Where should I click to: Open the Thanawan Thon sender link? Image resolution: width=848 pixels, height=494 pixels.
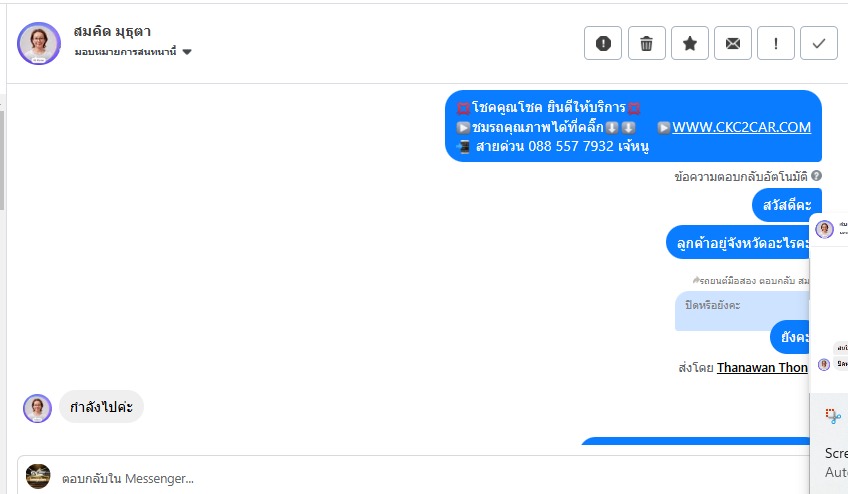763,367
